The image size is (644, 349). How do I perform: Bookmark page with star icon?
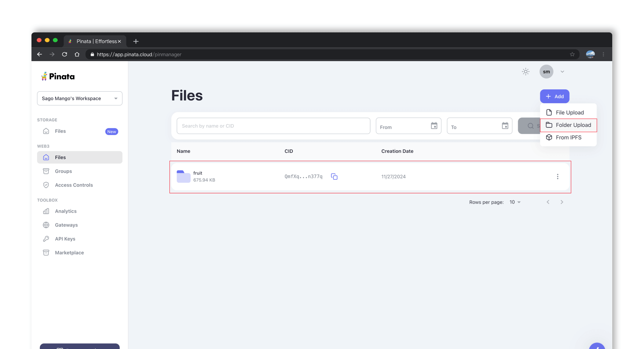[x=572, y=54]
